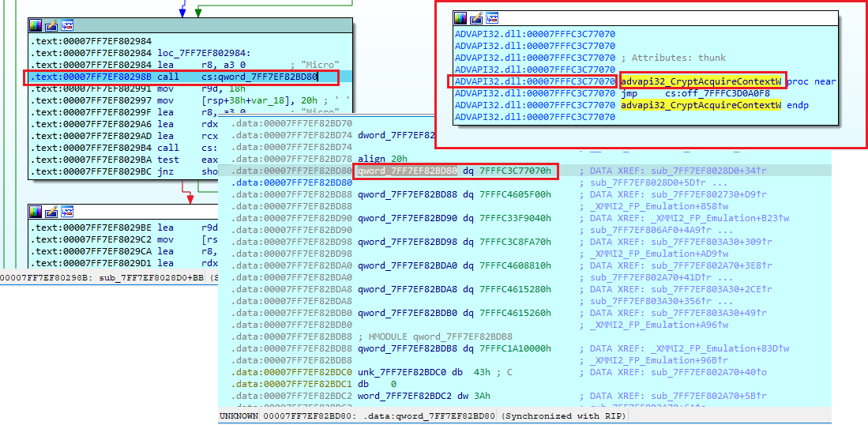
Task: Click value 7FFFC33F9040h
Action: tap(516, 217)
